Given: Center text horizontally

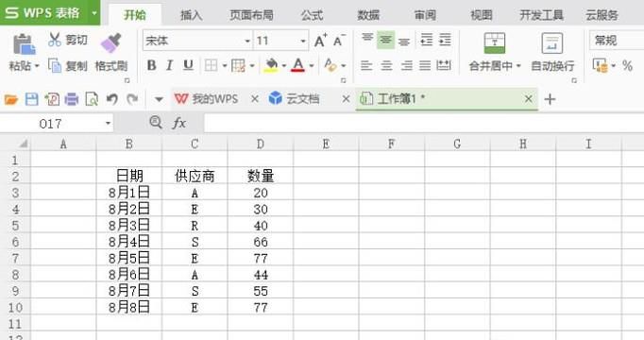Looking at the screenshot, I should pos(386,65).
